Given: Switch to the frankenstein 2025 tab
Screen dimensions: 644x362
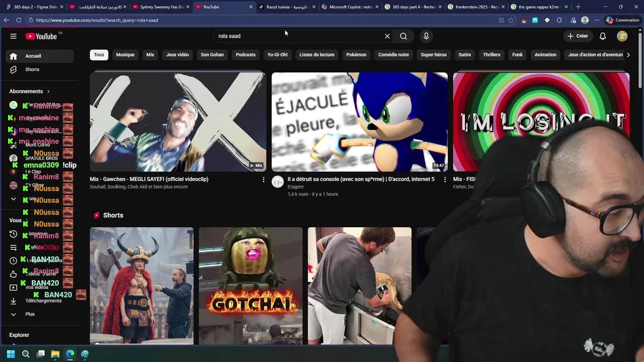Looking at the screenshot, I should click(475, 7).
